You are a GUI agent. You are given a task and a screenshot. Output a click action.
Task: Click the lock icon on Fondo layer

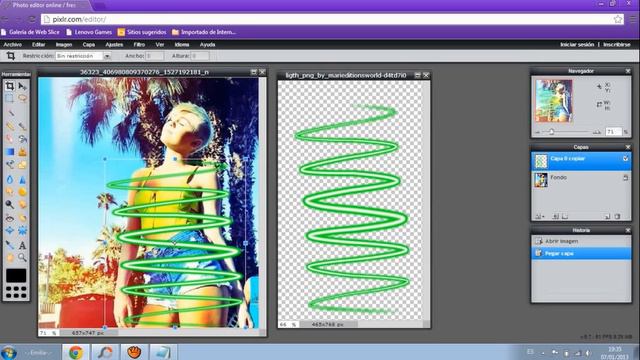click(625, 178)
